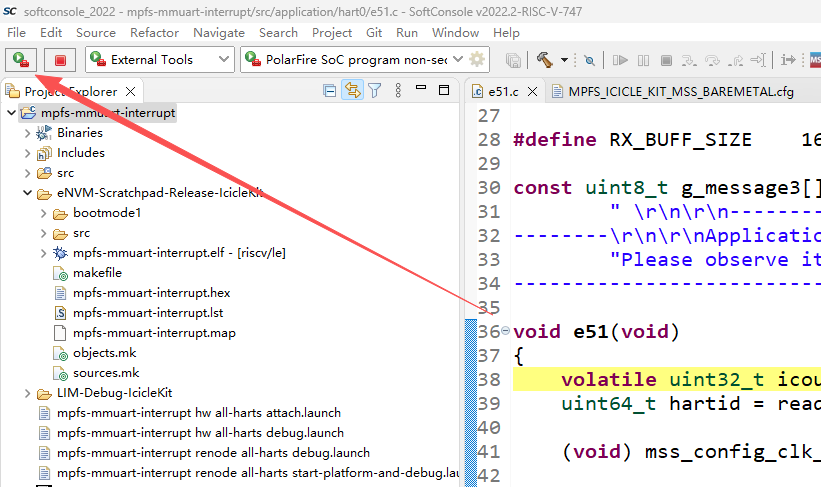Click the Build hammer icon

(x=545, y=60)
